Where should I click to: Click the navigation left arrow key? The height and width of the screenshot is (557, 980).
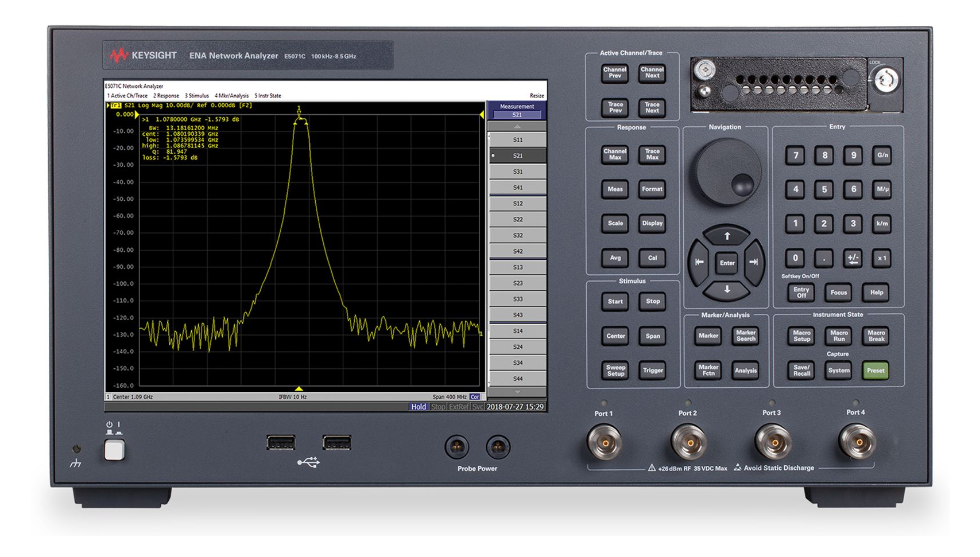699,262
